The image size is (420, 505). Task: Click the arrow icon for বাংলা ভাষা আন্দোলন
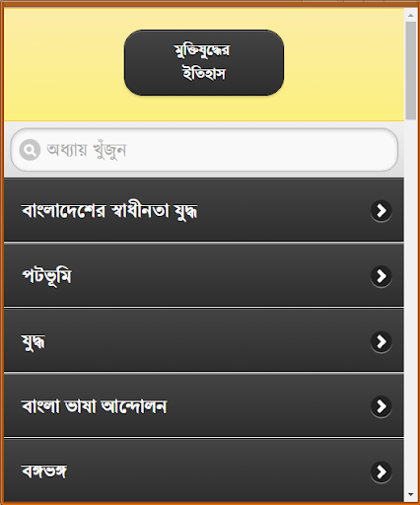pyautogui.click(x=382, y=406)
